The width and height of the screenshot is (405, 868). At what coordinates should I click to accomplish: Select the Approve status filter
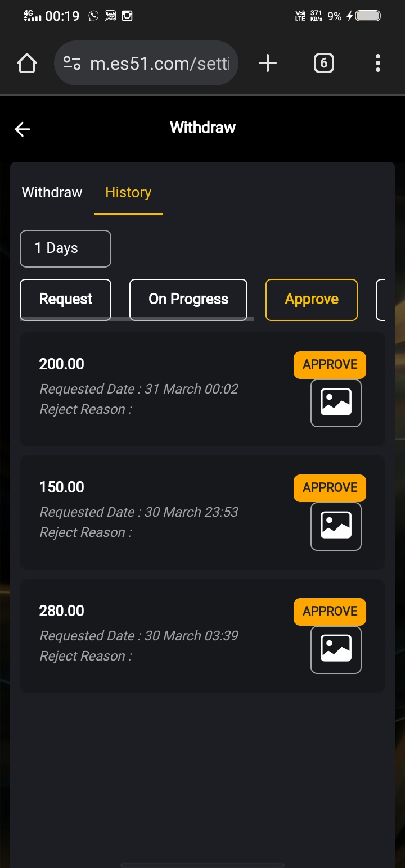pyautogui.click(x=312, y=299)
